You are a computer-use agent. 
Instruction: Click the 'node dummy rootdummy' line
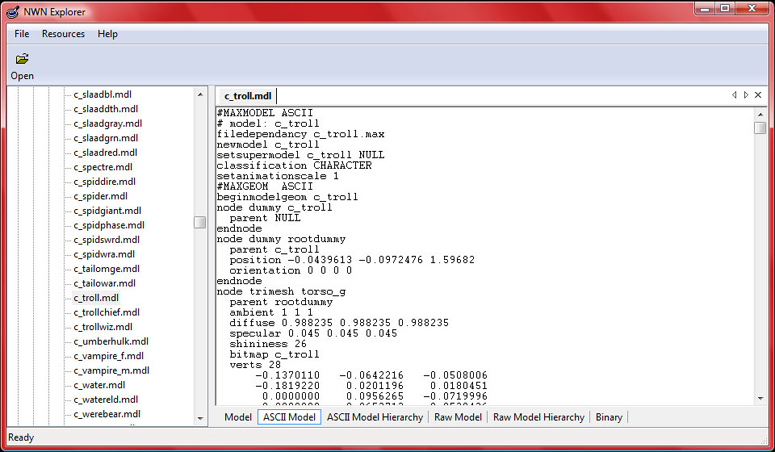pos(281,239)
